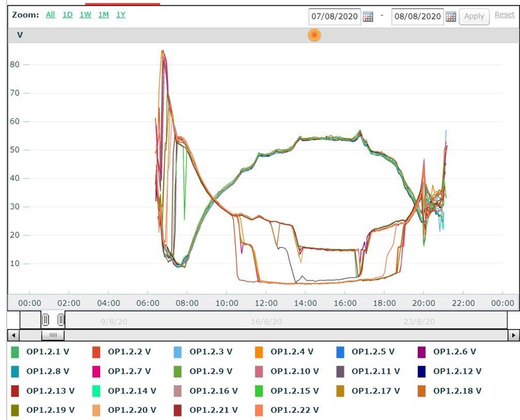Image resolution: width=520 pixels, height=420 pixels.
Task: Select the OP1.2.22 V legend label
Action: point(294,410)
